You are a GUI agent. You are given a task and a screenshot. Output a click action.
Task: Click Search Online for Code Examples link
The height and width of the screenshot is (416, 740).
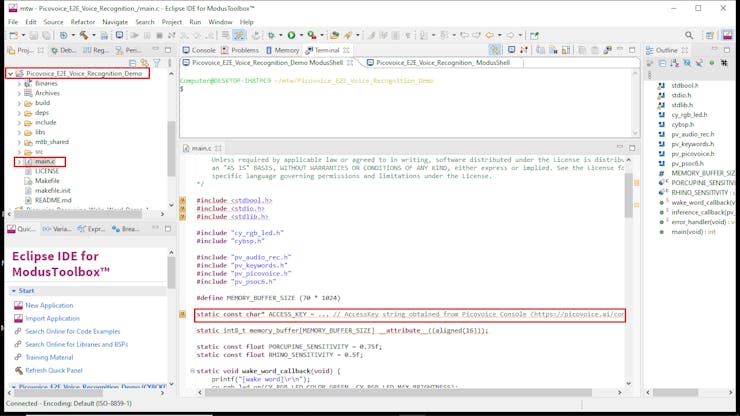click(x=72, y=331)
